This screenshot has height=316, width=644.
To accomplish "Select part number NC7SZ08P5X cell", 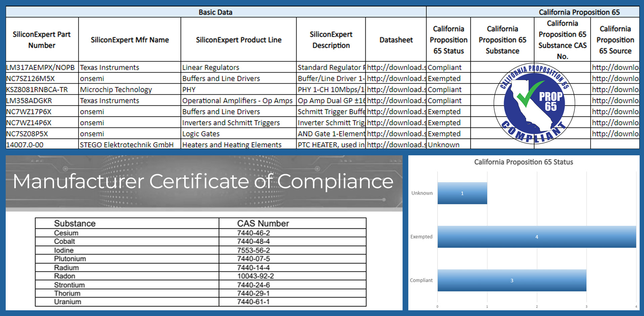I will 42,134.
